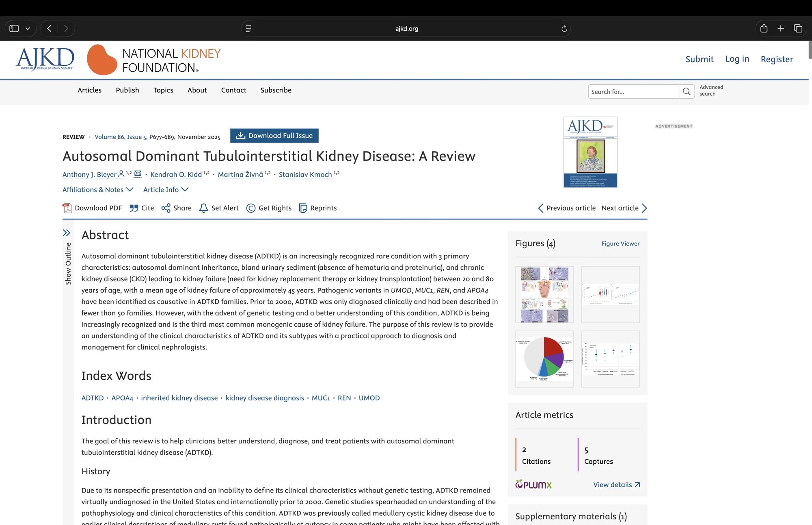Click the Reprints icon
This screenshot has height=525, width=812.
click(303, 208)
